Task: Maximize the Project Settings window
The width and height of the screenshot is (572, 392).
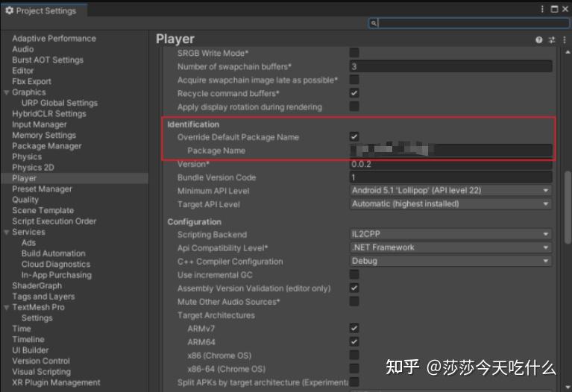Action: point(554,9)
